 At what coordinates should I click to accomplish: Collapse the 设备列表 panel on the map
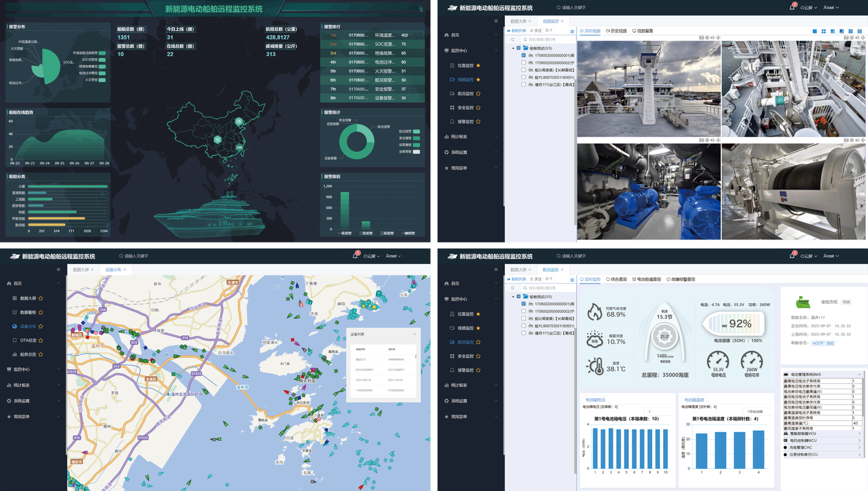tap(414, 334)
